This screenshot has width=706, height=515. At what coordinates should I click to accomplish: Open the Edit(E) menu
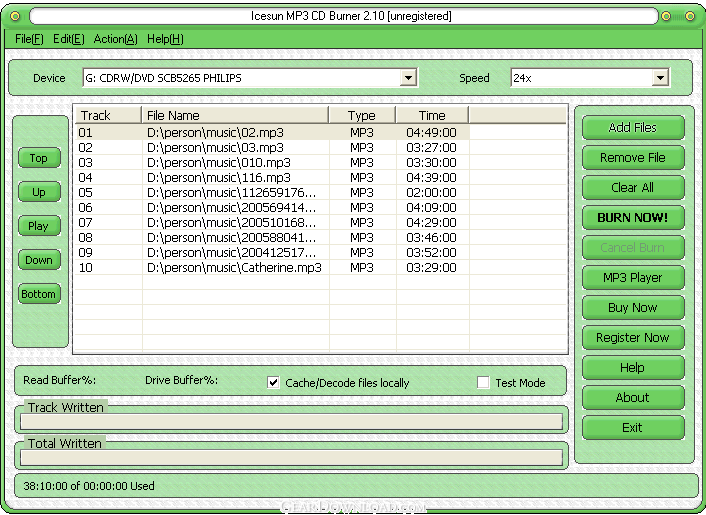(68, 39)
